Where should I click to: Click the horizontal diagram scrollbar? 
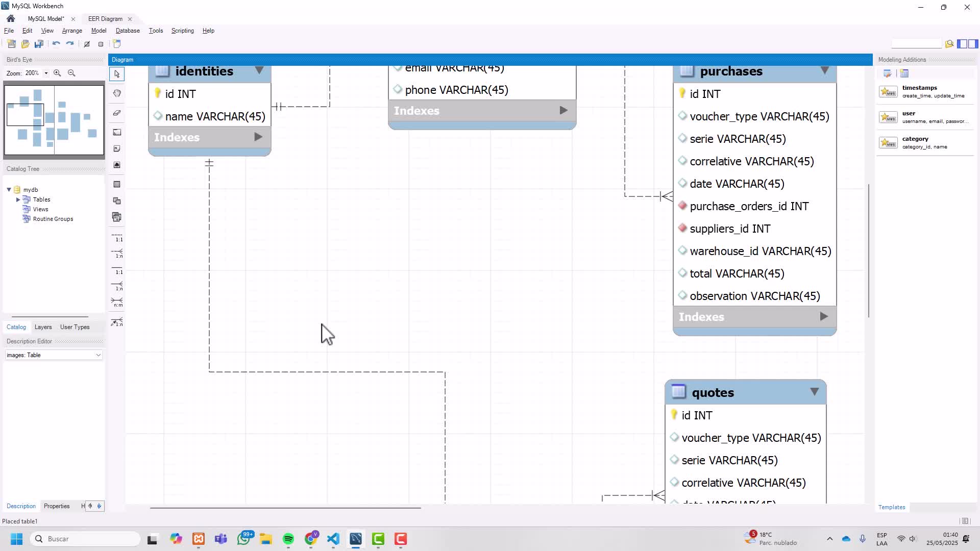point(285,508)
